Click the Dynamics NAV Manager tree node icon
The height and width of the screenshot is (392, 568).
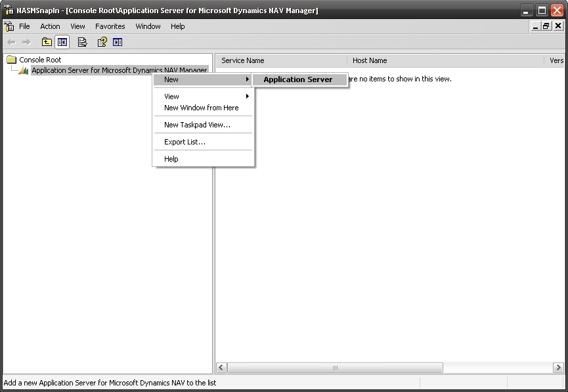[24, 70]
